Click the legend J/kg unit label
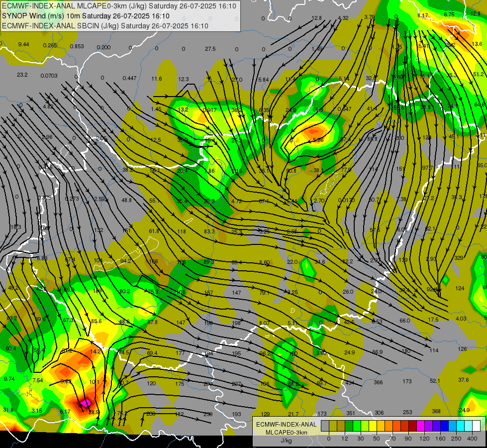Viewport: 487px width, 448px height. (x=286, y=441)
